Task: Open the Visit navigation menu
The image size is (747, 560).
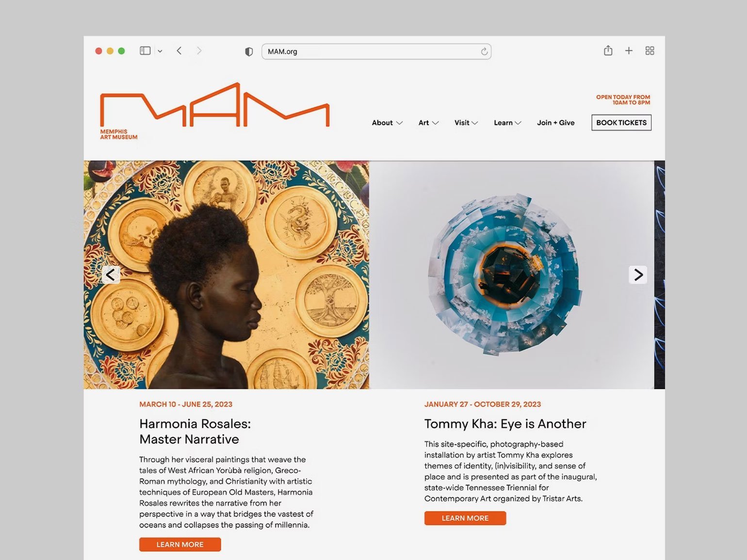Action: (466, 123)
